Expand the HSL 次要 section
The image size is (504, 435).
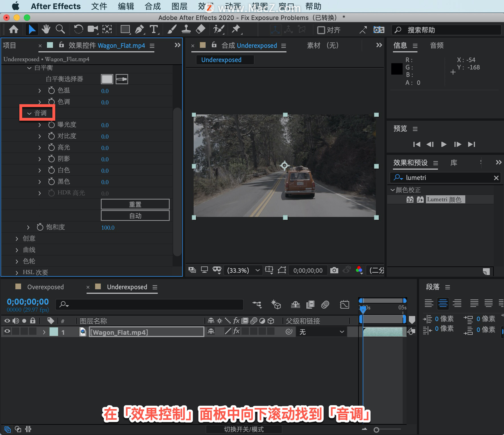point(17,273)
